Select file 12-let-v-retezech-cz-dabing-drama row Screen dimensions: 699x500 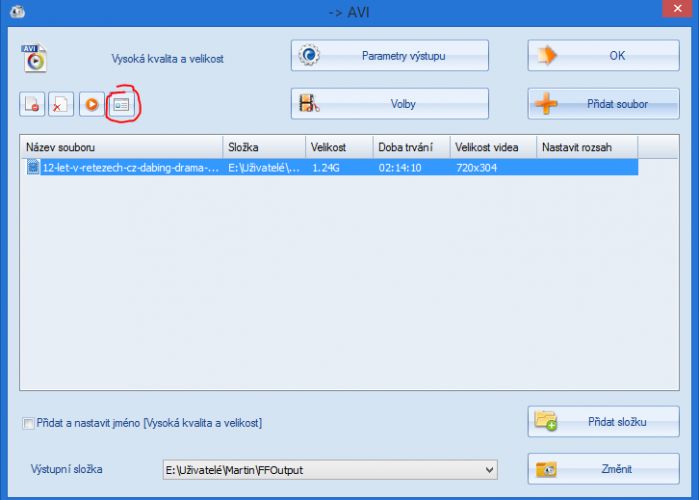tap(332, 168)
